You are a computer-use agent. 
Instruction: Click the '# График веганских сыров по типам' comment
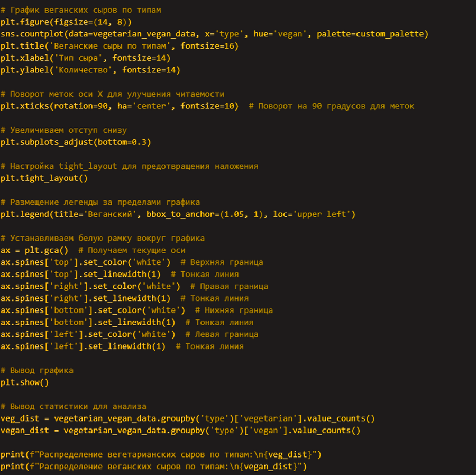click(81, 10)
